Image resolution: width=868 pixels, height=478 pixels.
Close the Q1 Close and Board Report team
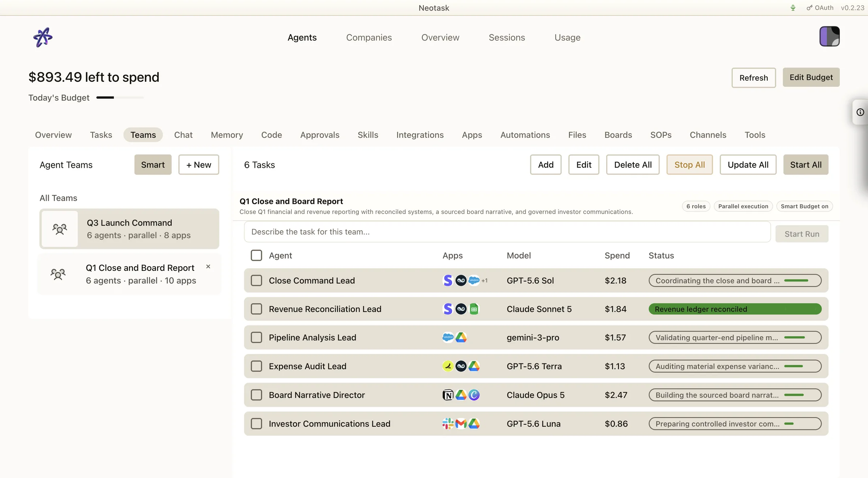pyautogui.click(x=208, y=266)
